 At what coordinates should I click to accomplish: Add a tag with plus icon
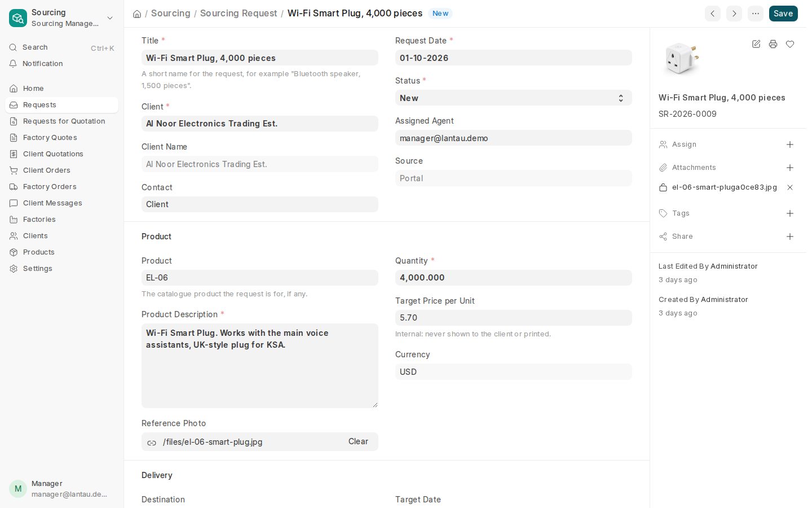coord(790,213)
